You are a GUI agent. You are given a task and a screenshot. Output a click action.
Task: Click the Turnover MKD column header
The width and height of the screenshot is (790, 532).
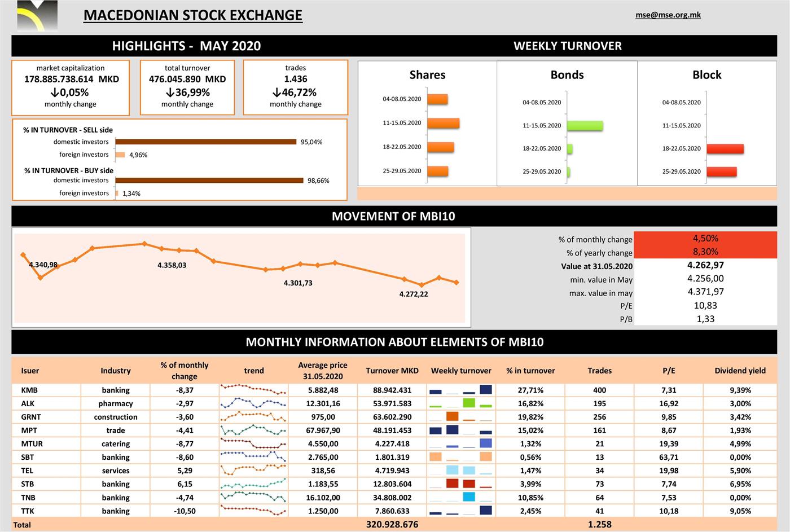[x=392, y=371]
